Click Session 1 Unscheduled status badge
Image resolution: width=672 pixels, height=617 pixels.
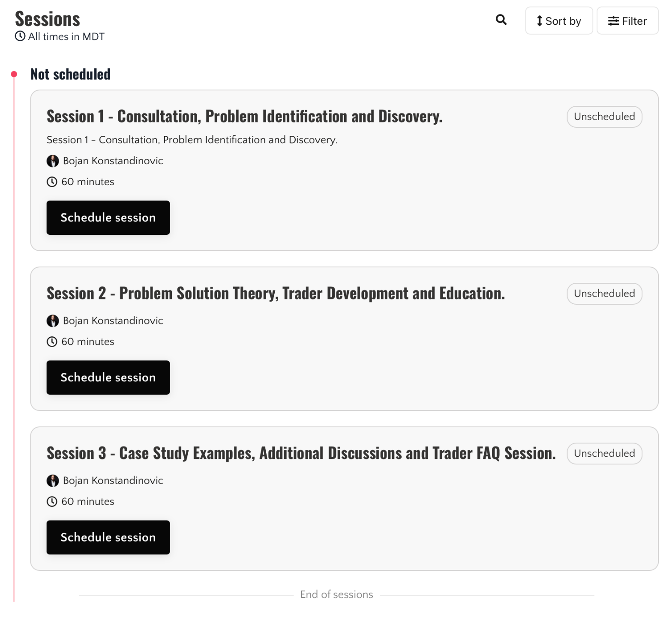tap(604, 117)
